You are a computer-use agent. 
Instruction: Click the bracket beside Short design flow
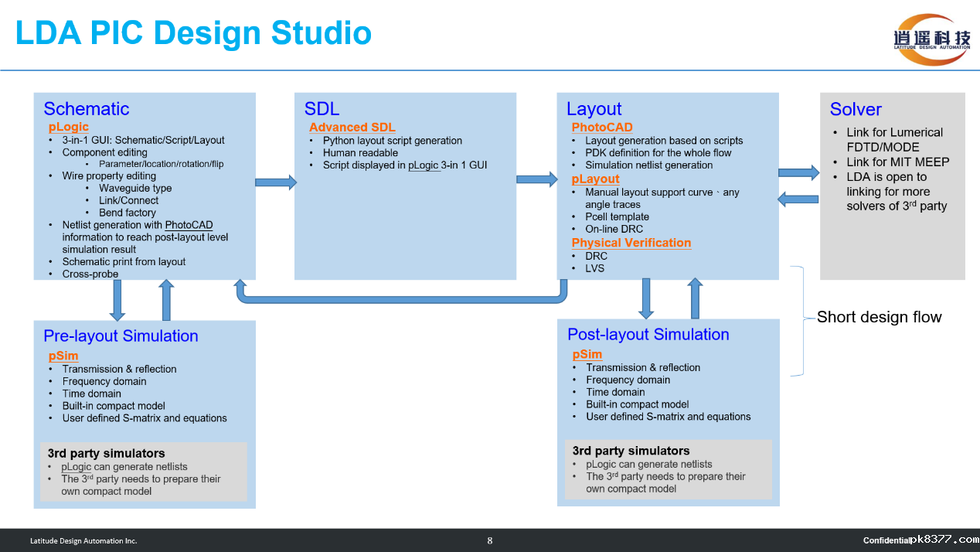click(800, 321)
